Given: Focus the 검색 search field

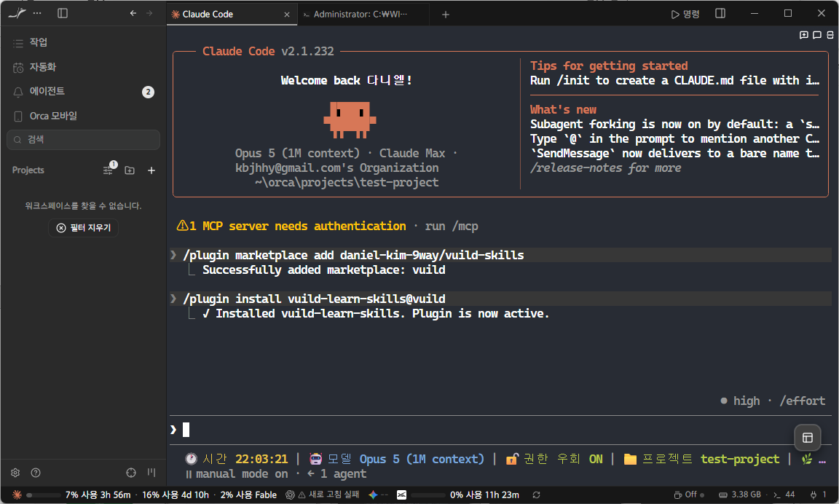Looking at the screenshot, I should click(83, 140).
